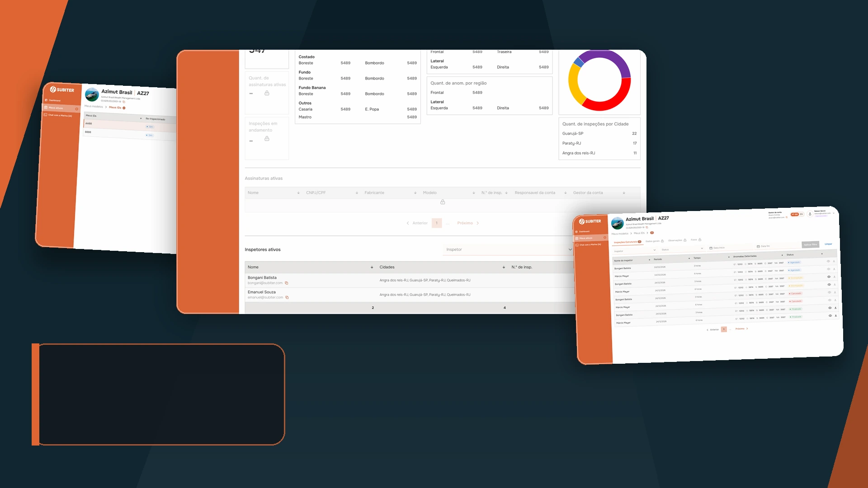Click Próximo in the center window pagination
The height and width of the screenshot is (488, 868).
[x=465, y=223]
